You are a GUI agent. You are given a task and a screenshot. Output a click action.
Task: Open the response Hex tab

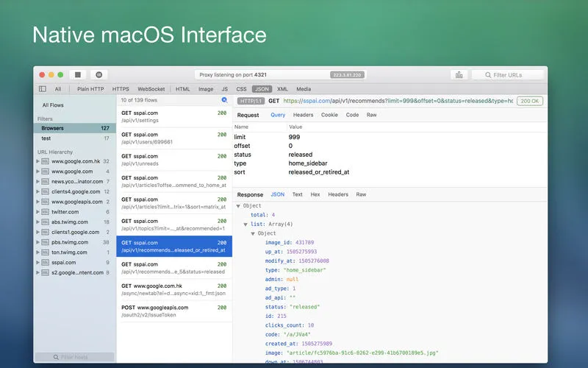[x=315, y=194]
